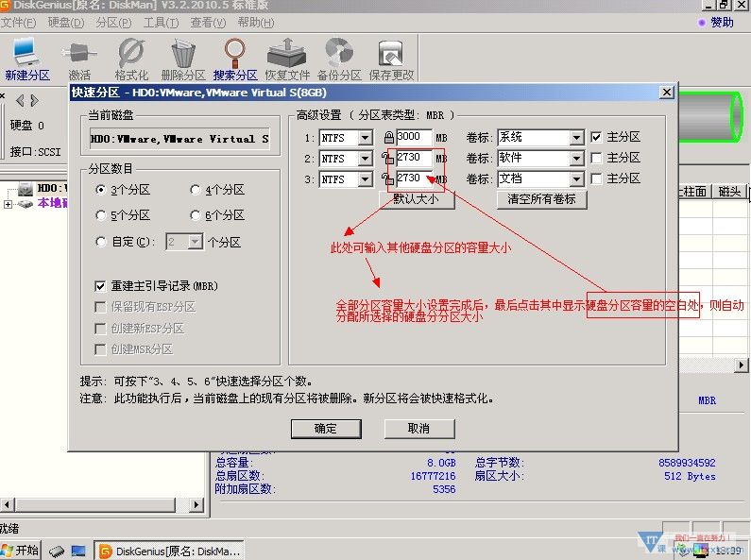Click the next disk arrow
The height and width of the screenshot is (560, 751).
34,100
